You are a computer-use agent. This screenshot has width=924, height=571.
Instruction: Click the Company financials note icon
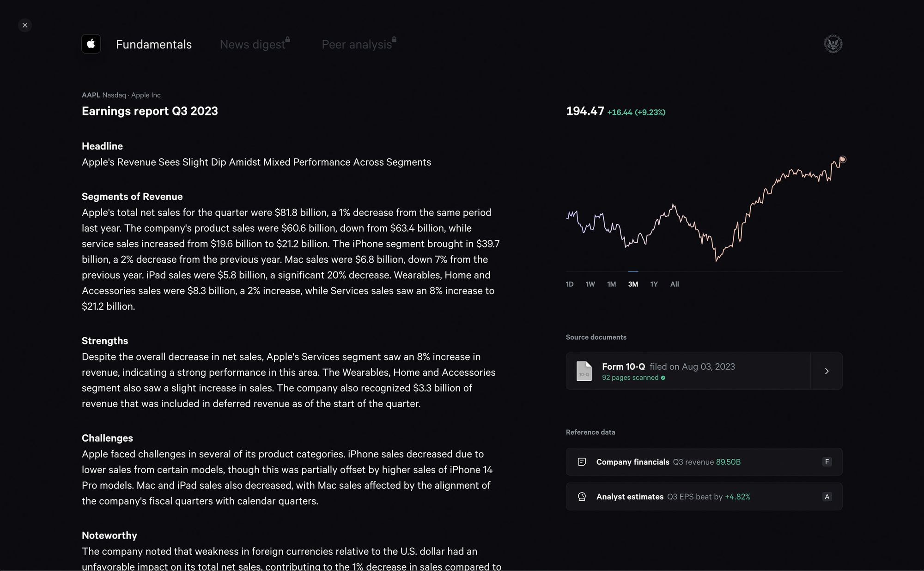pyautogui.click(x=582, y=462)
